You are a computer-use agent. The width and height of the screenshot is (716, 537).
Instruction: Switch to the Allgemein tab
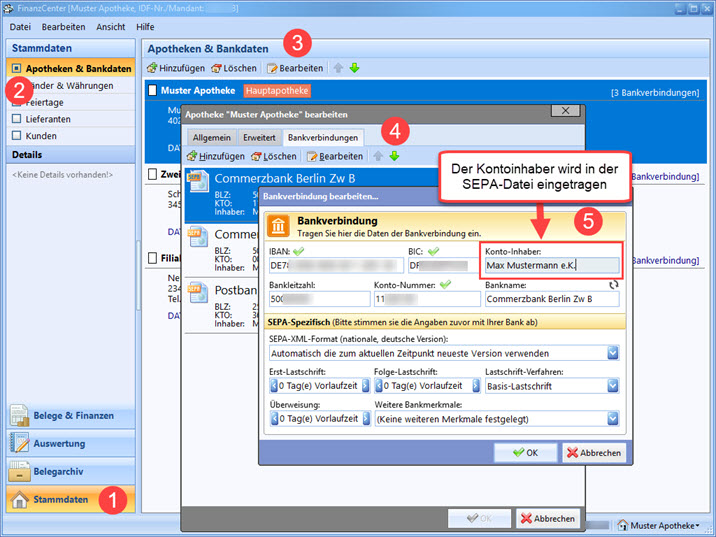click(212, 136)
